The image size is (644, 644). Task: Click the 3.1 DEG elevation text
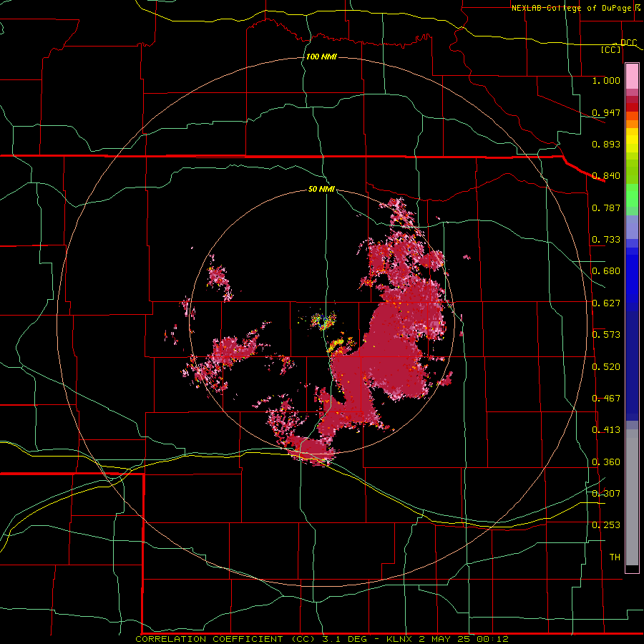click(x=344, y=639)
